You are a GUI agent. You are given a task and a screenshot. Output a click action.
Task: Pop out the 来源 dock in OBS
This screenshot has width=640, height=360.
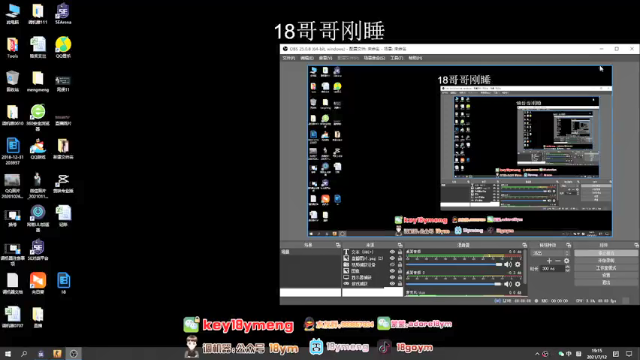(400, 245)
